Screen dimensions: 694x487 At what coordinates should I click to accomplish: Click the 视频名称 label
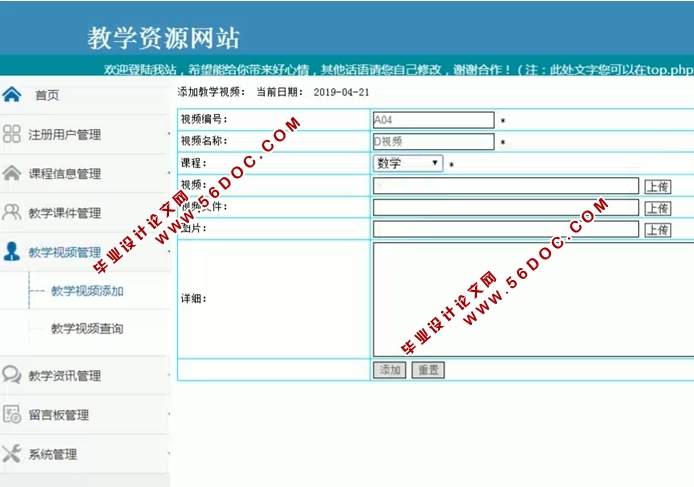pyautogui.click(x=204, y=141)
